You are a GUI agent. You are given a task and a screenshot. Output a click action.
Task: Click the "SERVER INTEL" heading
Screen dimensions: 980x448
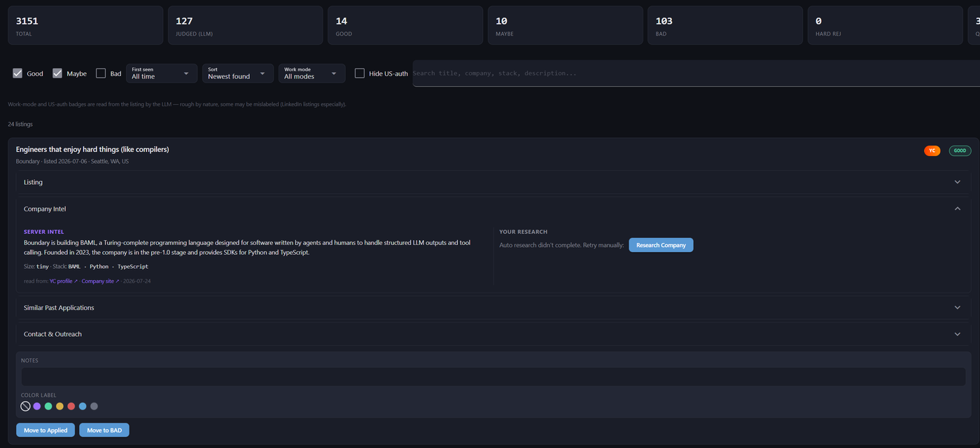[44, 232]
